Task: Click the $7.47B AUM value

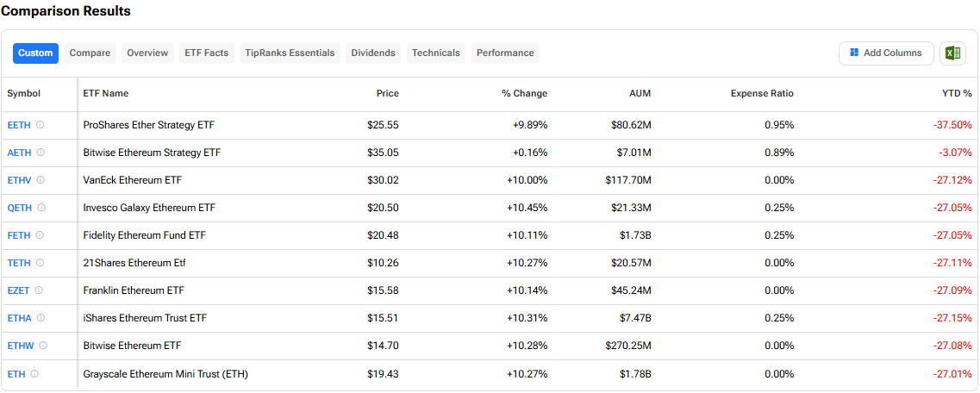Action: pyautogui.click(x=635, y=318)
